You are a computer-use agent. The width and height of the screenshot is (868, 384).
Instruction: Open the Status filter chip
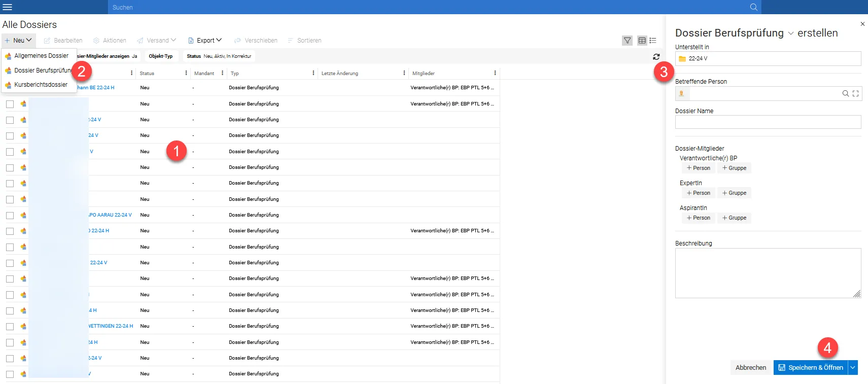(219, 56)
